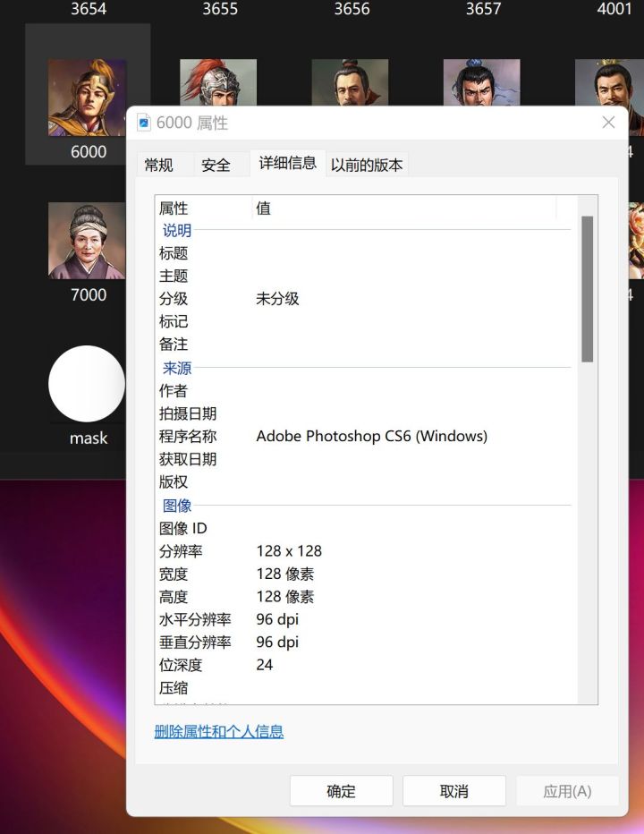Screen dimensions: 644x834
Task: Close the 6000 属性 dialog
Action: pos(608,123)
